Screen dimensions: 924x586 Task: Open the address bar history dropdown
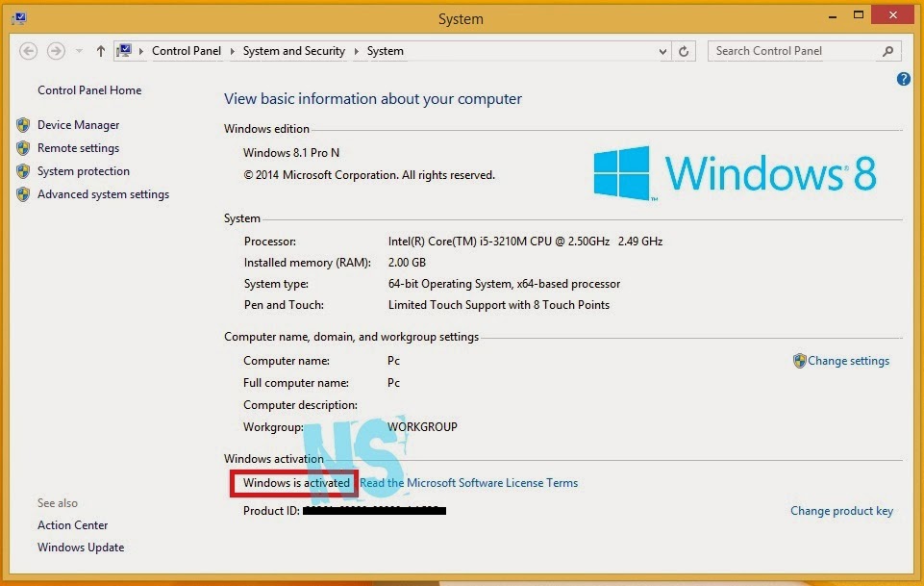[662, 52]
